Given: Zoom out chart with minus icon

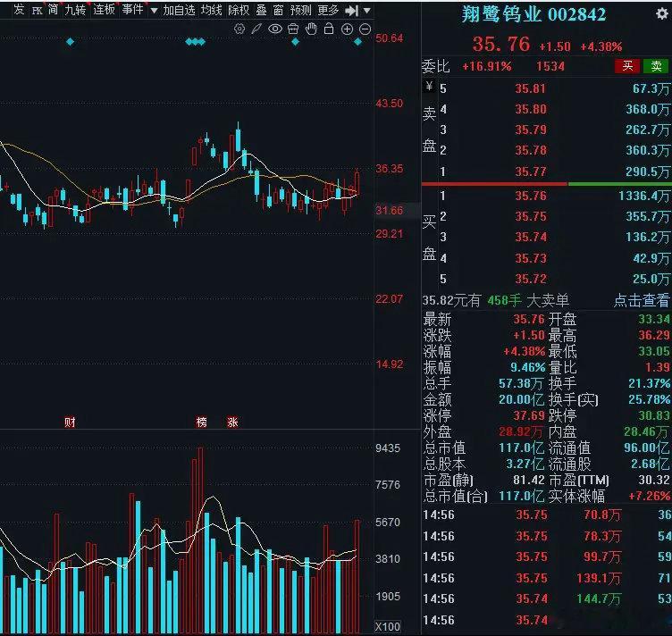Looking at the screenshot, I should tap(365, 29).
